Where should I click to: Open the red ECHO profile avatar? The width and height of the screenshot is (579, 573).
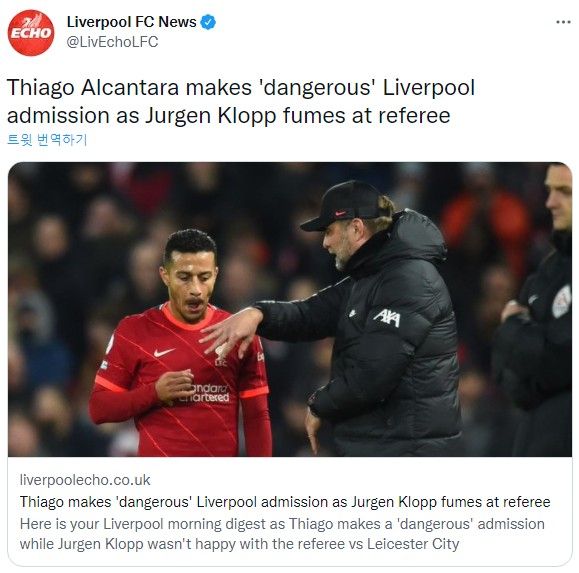31,33
